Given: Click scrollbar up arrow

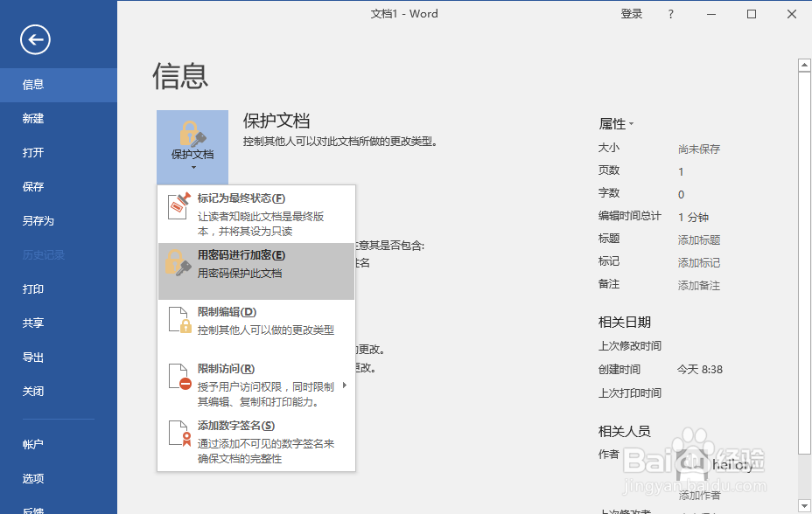Looking at the screenshot, I should [804, 66].
